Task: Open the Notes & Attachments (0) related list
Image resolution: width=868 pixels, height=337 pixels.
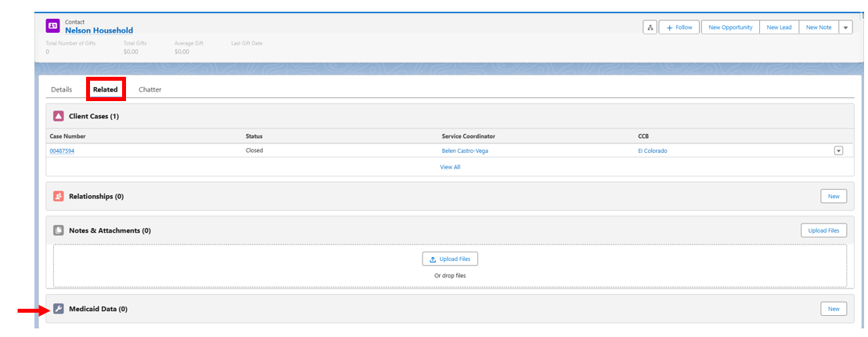Action: click(110, 230)
